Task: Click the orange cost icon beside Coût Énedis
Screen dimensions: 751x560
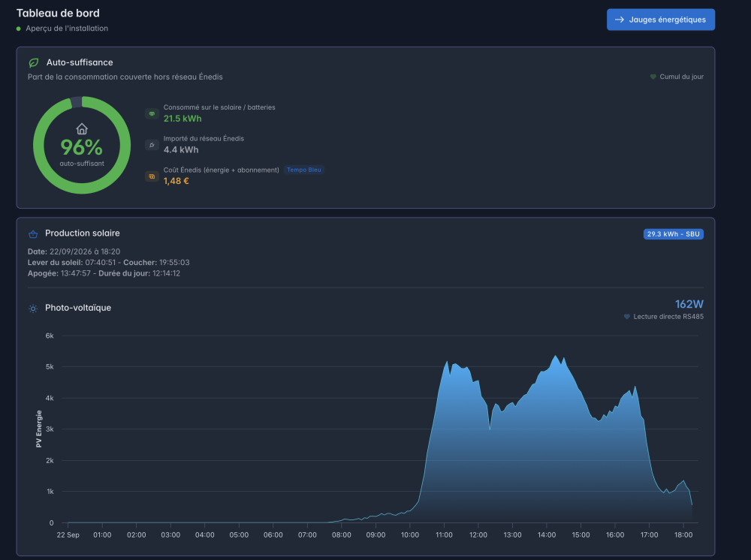Action: (x=152, y=176)
